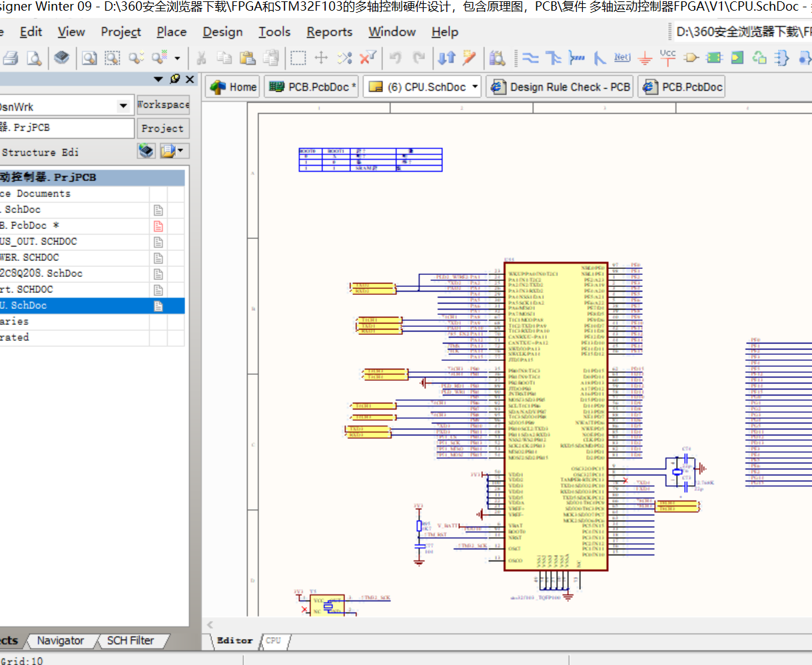Place a VCC power port
The width and height of the screenshot is (812, 665).
667,57
